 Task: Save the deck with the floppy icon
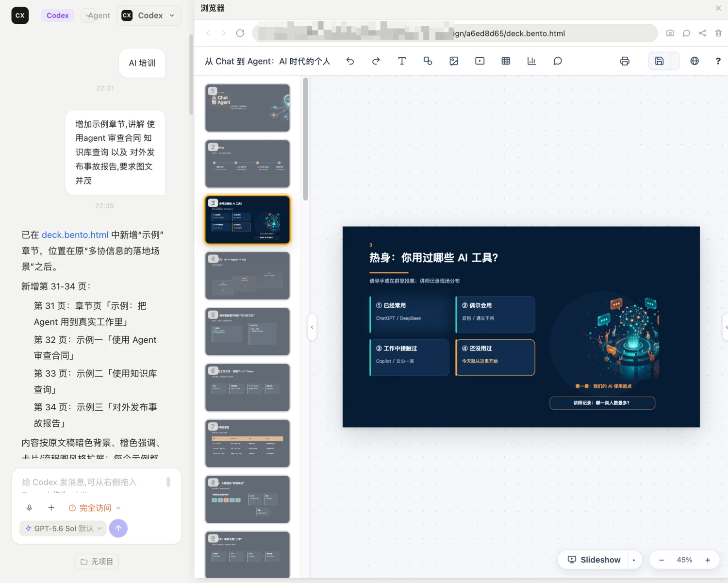(659, 61)
